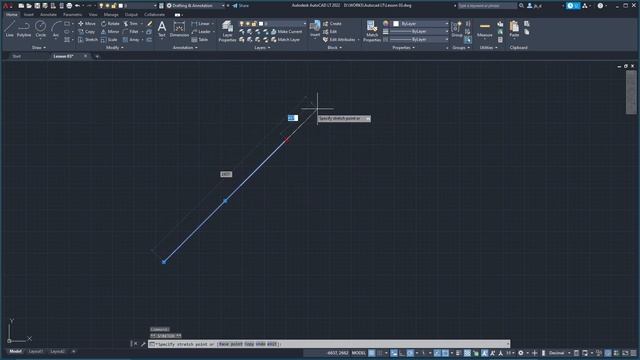640x360 pixels.
Task: Insert a Table from Annotation panel
Action: coord(200,40)
